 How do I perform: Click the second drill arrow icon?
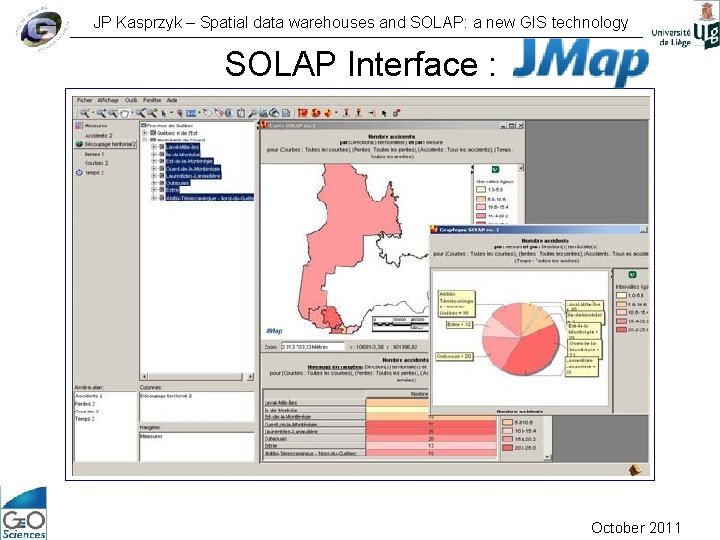[359, 112]
